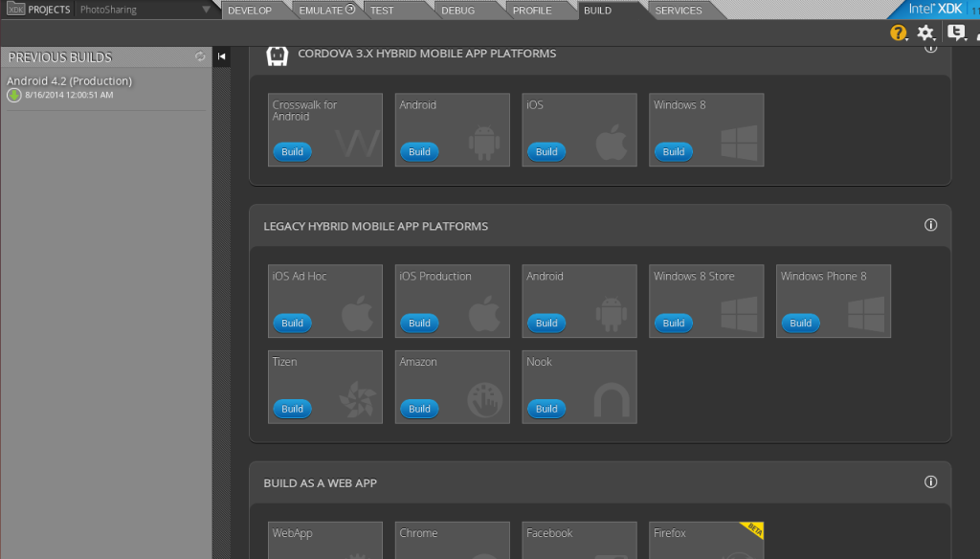Build Tizen app
The image size is (980, 559).
pyautogui.click(x=292, y=409)
